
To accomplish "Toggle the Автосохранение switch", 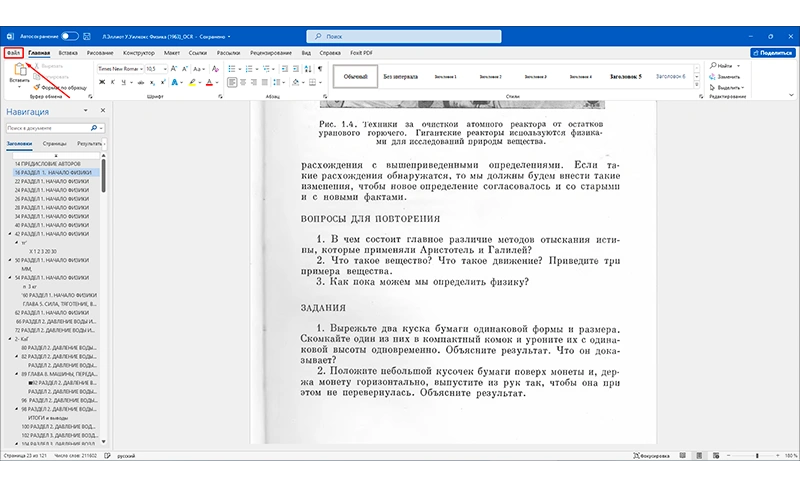I will tap(70, 36).
